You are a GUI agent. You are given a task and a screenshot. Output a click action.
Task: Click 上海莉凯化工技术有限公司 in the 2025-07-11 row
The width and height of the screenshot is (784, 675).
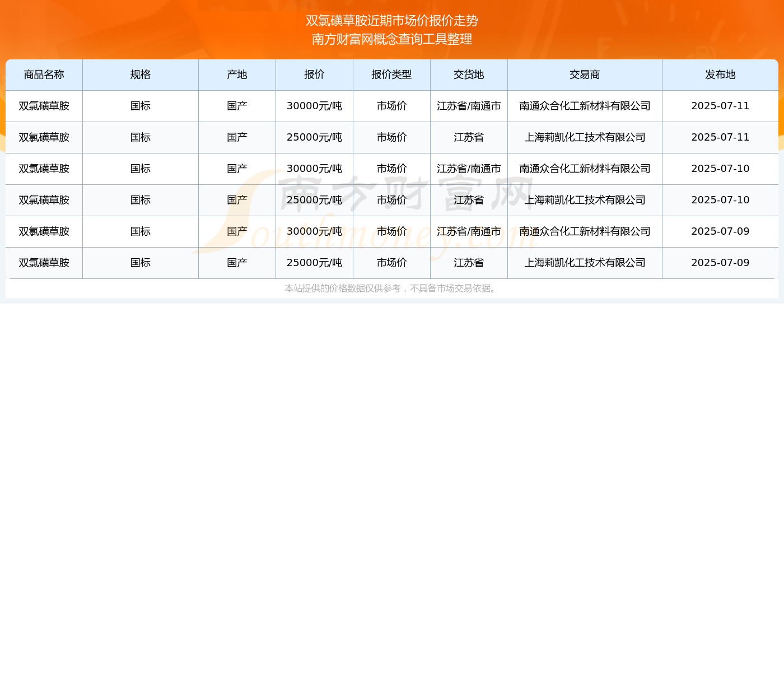coord(585,137)
